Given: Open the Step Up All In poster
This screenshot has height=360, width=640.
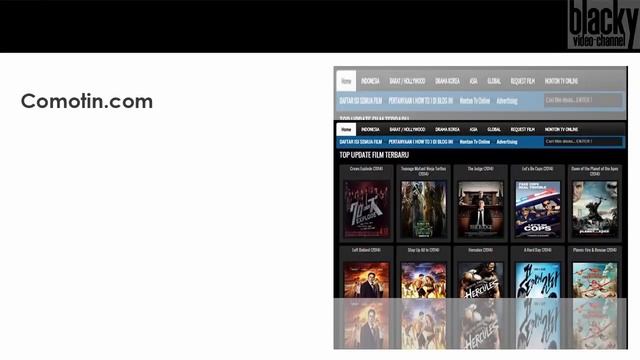Looking at the screenshot, I should [424, 280].
